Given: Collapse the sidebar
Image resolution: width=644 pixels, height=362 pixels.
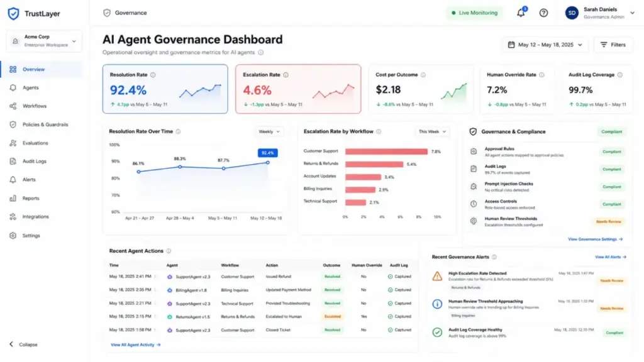Looking at the screenshot, I should click(24, 344).
